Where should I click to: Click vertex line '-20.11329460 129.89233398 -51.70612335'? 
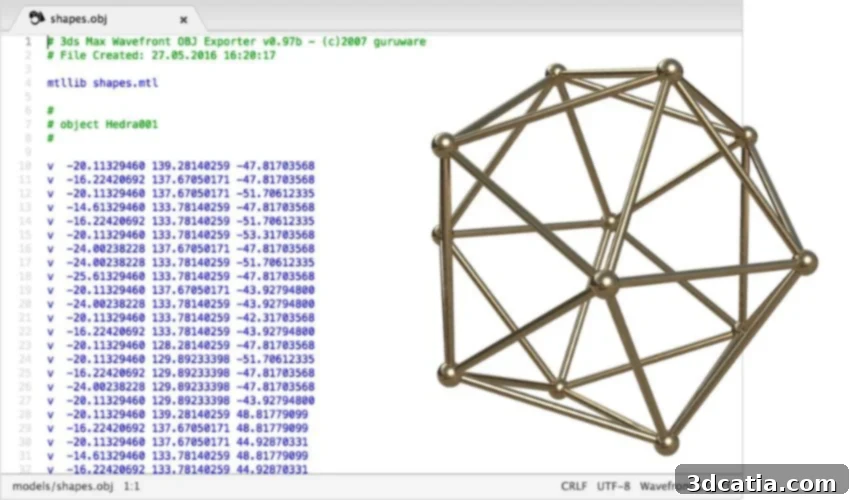click(x=181, y=359)
